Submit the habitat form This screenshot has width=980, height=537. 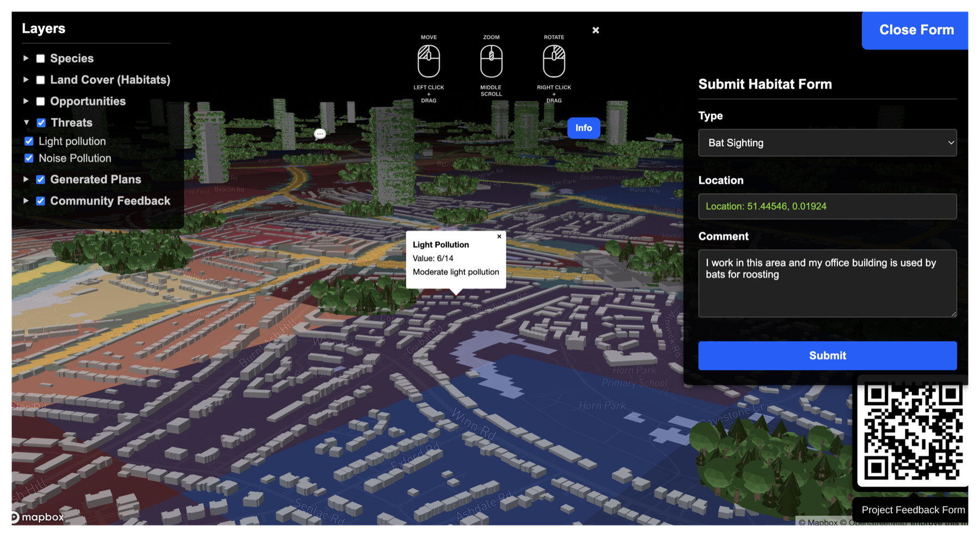click(827, 355)
